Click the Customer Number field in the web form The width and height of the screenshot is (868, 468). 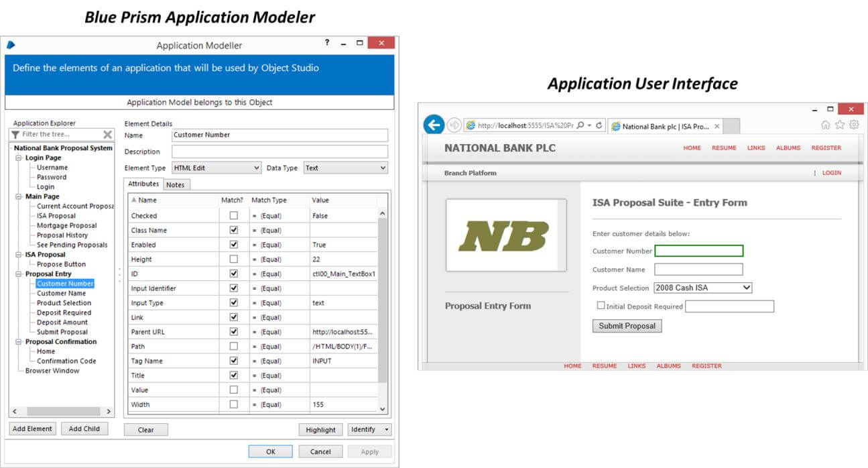click(699, 251)
